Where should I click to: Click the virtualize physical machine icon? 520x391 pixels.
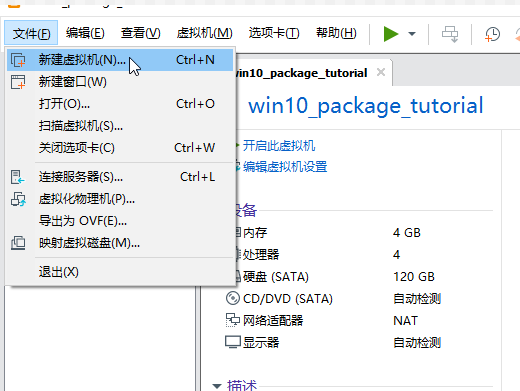coord(18,199)
